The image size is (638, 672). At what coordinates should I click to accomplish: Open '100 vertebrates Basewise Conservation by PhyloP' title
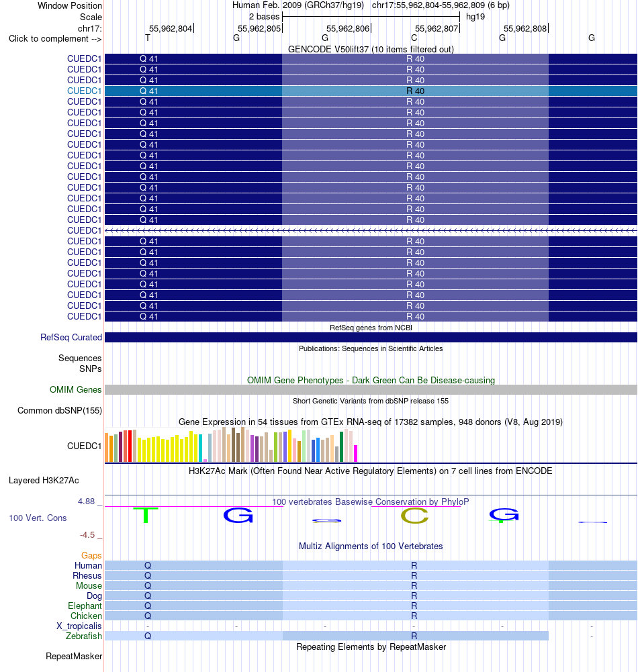371,502
